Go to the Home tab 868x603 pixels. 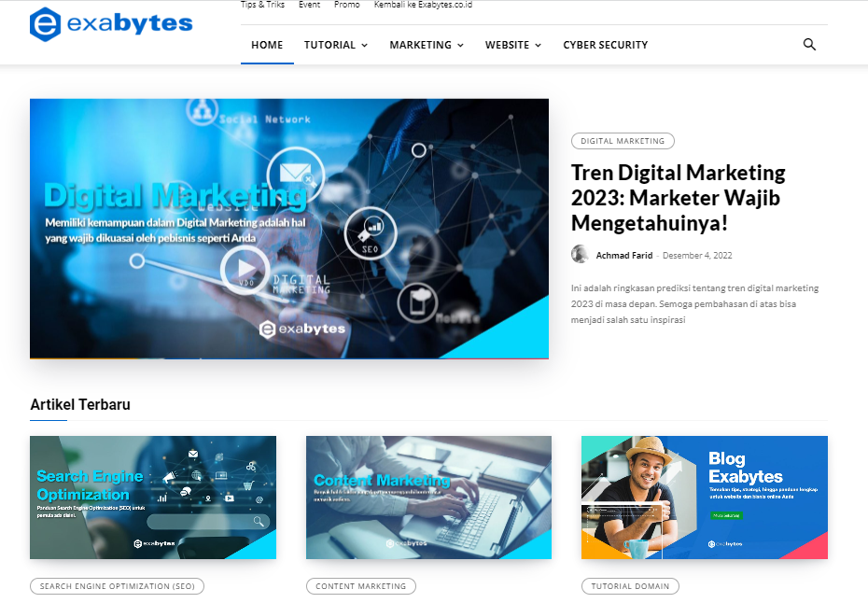(x=267, y=45)
